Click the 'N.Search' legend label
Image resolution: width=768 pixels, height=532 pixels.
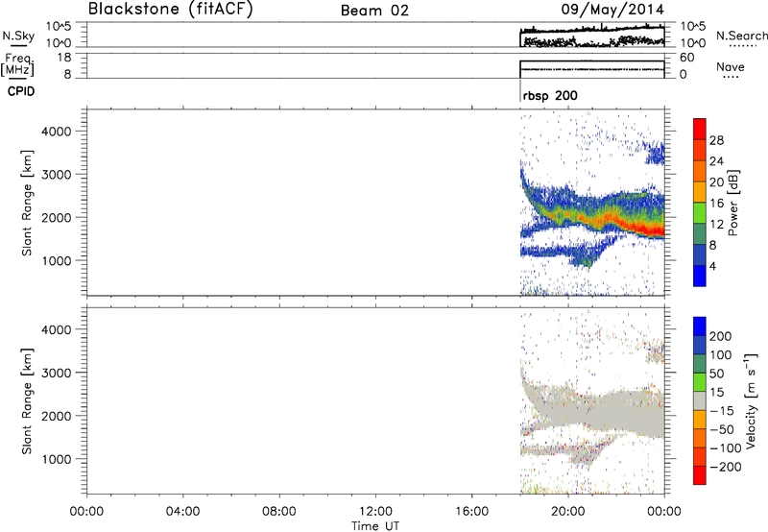pyautogui.click(x=741, y=36)
